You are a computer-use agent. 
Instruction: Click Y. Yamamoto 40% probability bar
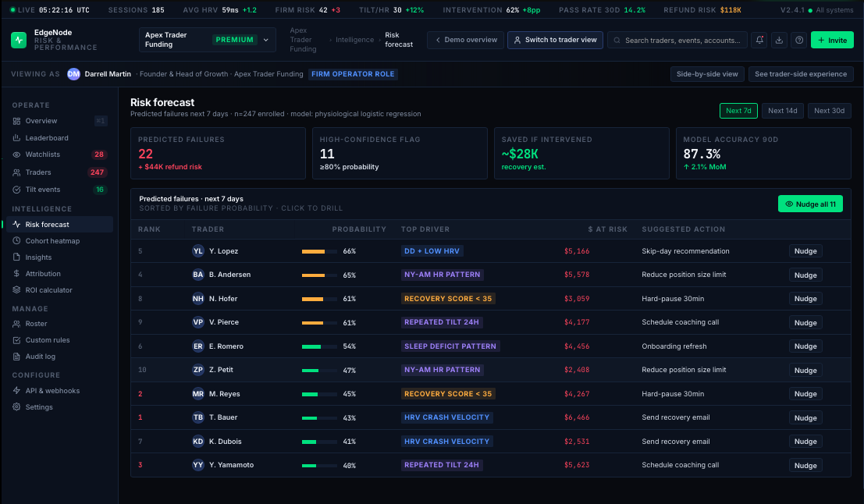tap(319, 466)
